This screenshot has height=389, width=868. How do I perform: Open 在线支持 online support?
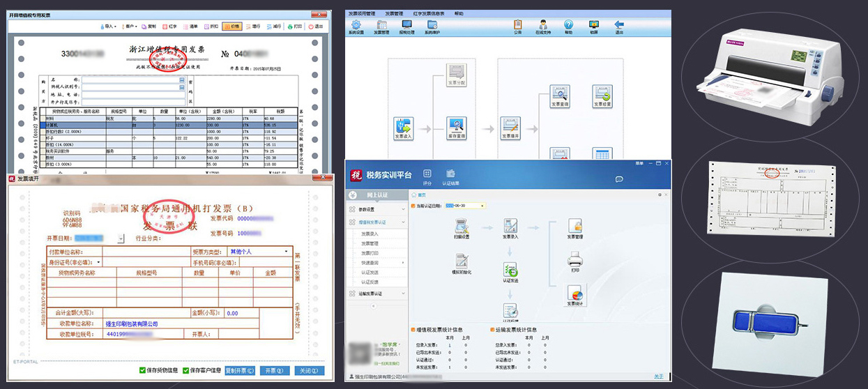point(542,25)
